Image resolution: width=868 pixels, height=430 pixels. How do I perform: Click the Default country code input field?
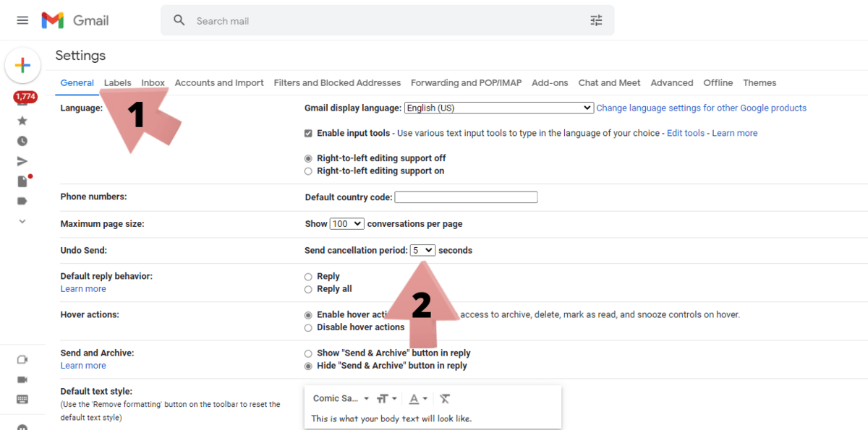point(466,197)
